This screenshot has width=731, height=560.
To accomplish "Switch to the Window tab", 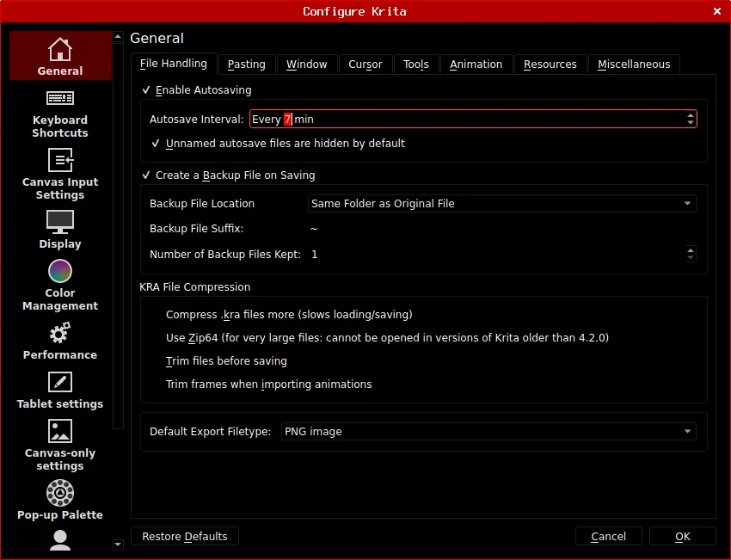I will pos(307,65).
